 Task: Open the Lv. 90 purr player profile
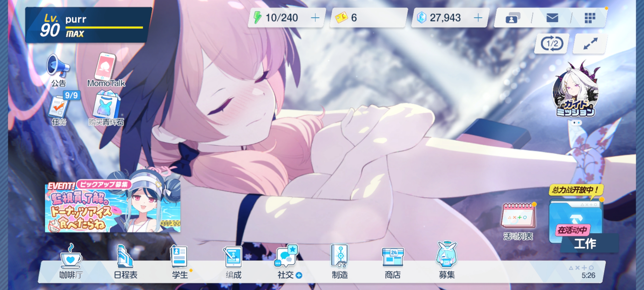(x=89, y=25)
